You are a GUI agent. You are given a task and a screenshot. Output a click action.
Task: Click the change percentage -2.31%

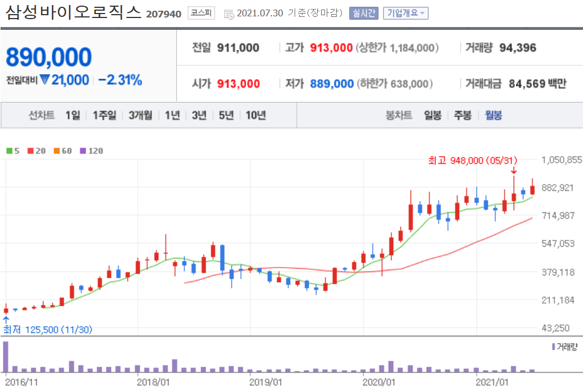tap(120, 80)
